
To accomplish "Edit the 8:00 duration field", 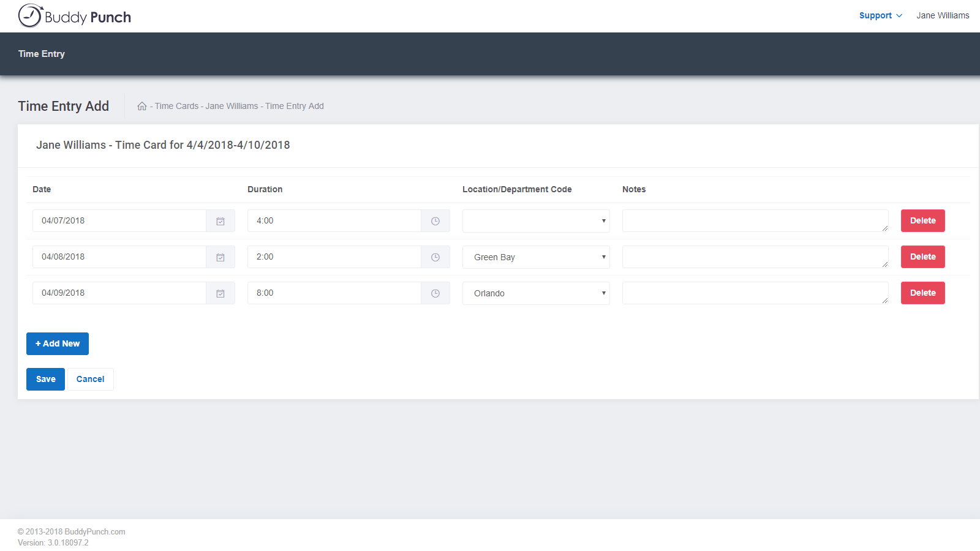I will click(x=334, y=293).
